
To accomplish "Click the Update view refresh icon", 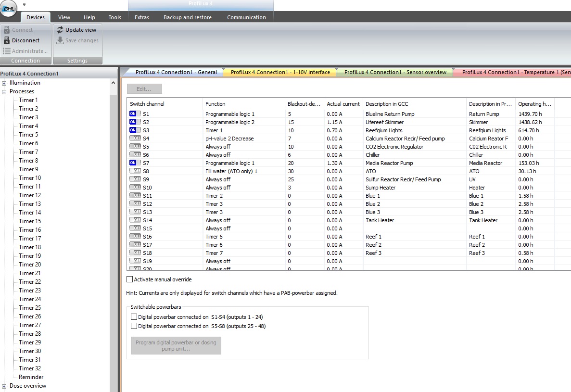I will click(60, 30).
